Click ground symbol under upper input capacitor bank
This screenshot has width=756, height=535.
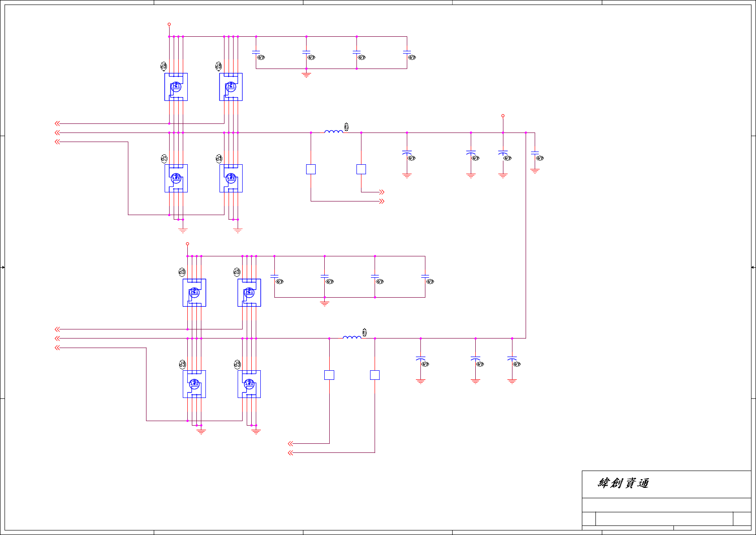[306, 75]
